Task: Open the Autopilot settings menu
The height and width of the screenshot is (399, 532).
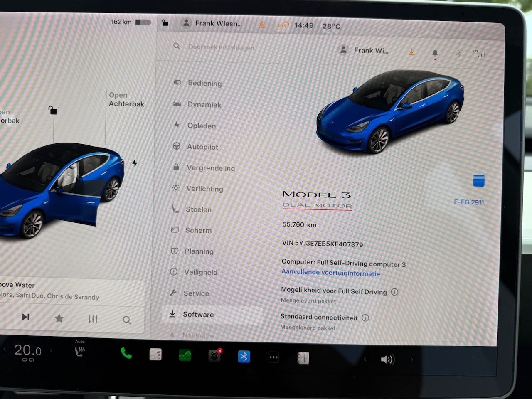Action: (x=195, y=146)
